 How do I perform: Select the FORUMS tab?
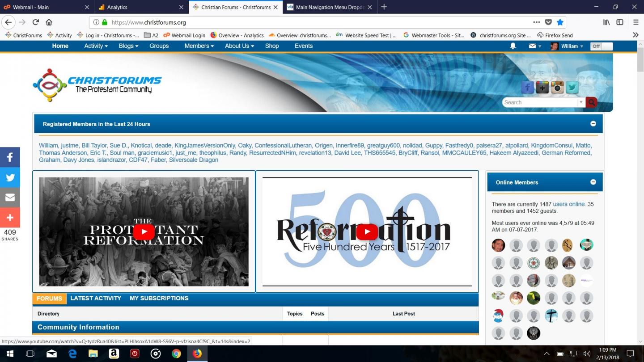point(49,299)
